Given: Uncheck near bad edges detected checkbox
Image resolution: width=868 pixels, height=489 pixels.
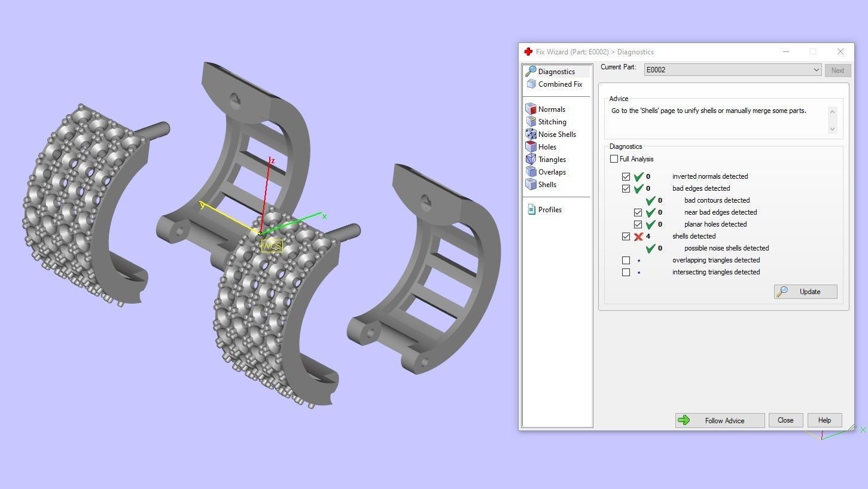Looking at the screenshot, I should coord(638,212).
